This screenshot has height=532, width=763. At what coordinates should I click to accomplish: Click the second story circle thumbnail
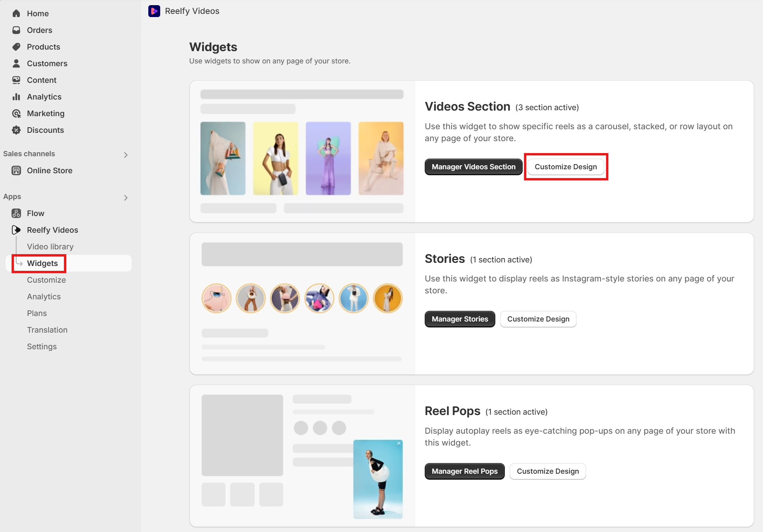[x=251, y=298]
